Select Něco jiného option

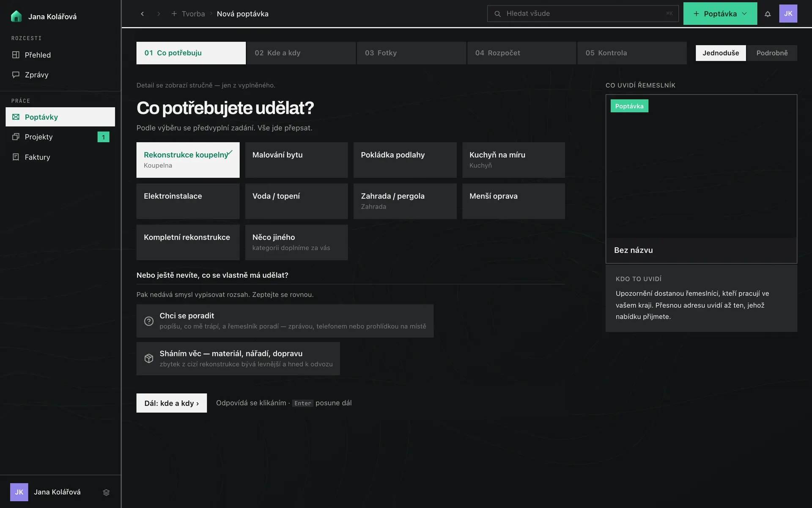coord(296,242)
